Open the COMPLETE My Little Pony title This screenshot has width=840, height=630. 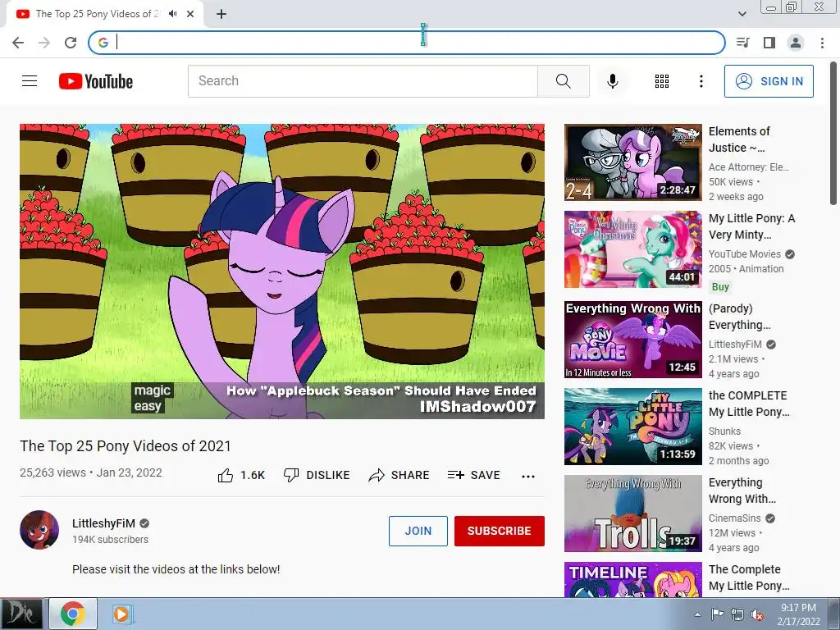tap(749, 404)
